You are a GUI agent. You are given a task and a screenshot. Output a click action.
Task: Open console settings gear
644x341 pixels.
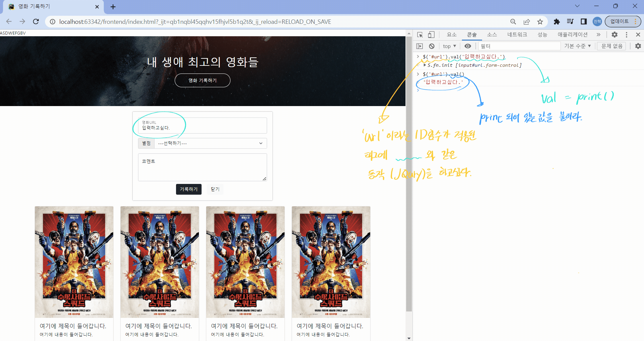[x=638, y=46]
